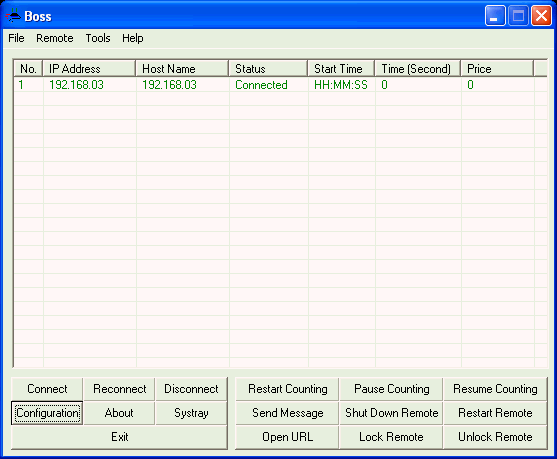Click Open URL button
Viewport: 557px width, 459px height.
pos(287,437)
